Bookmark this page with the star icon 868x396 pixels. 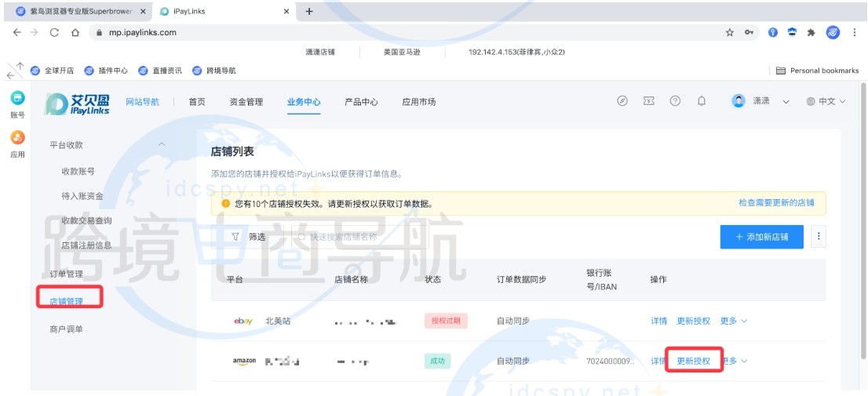(730, 33)
